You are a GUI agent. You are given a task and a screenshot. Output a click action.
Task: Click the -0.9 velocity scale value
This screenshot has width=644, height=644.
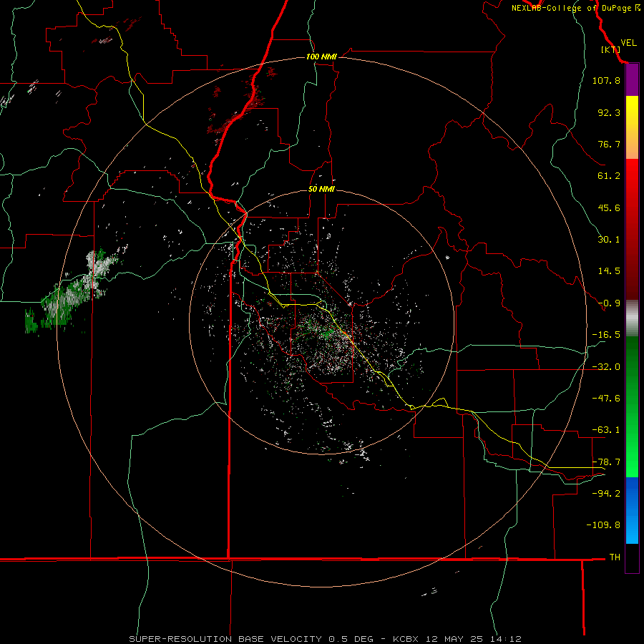pos(609,303)
